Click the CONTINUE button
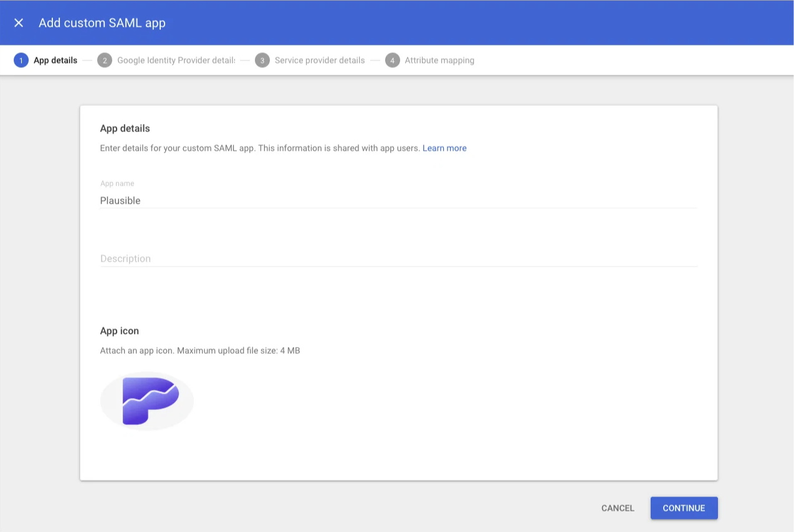Viewport: 794px width, 532px height. tap(684, 508)
